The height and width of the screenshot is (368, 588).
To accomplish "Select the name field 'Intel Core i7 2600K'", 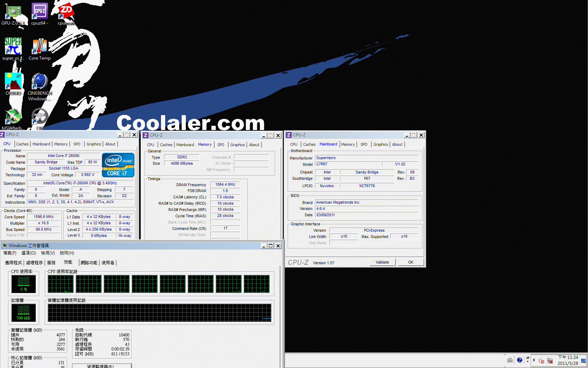I will (64, 156).
